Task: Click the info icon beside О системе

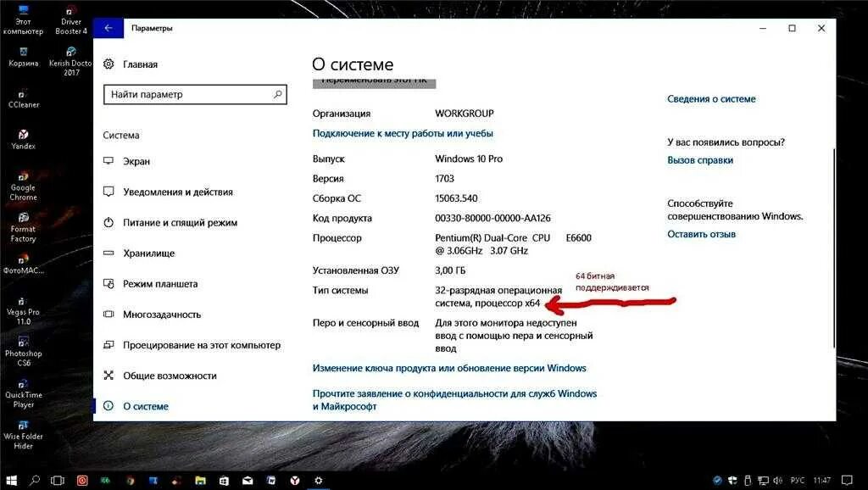Action: click(x=108, y=406)
